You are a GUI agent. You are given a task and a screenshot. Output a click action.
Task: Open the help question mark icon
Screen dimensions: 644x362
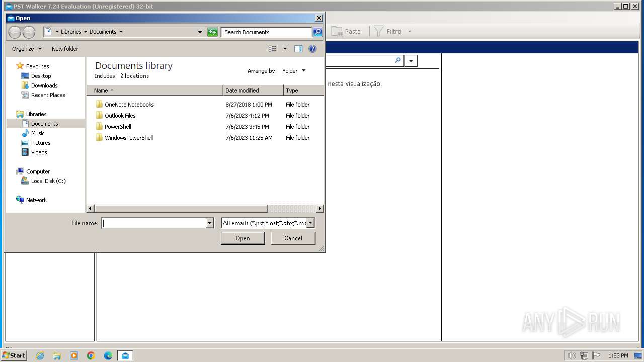[312, 49]
